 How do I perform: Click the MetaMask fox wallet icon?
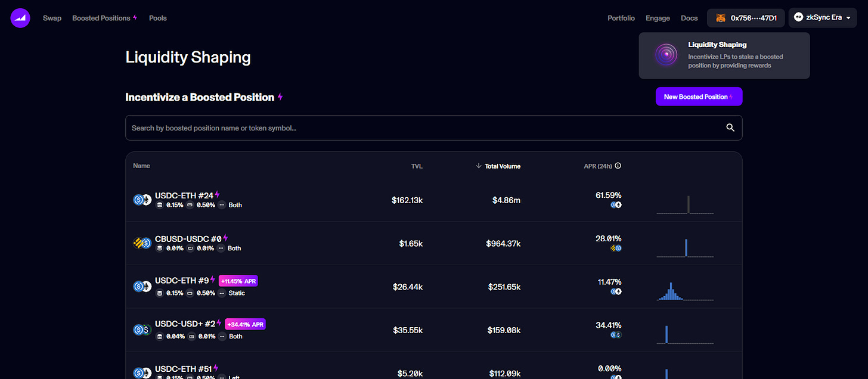[721, 18]
